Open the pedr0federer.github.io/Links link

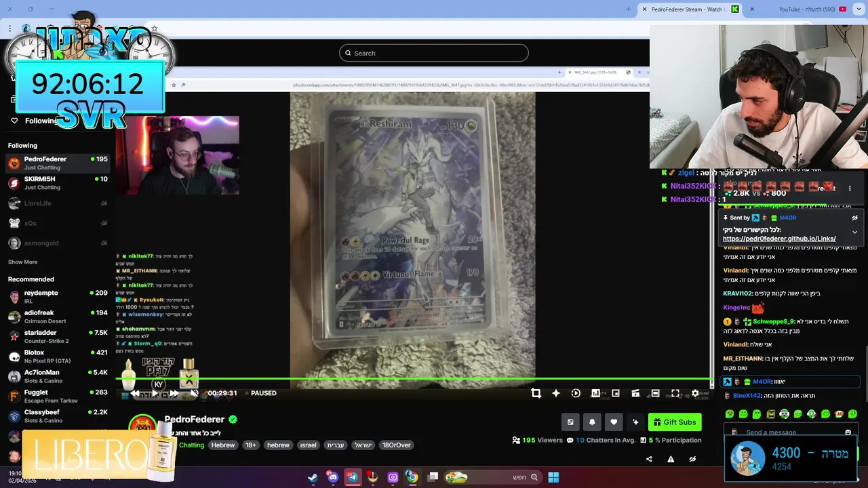[x=779, y=239]
